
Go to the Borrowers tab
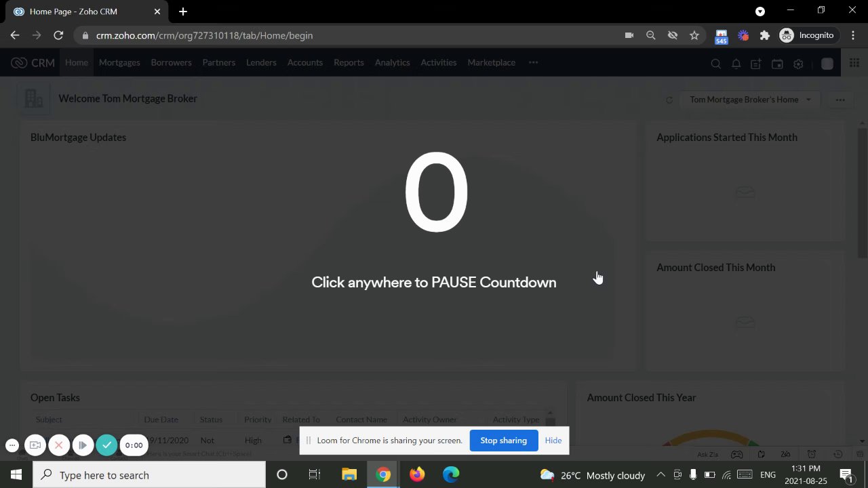(171, 62)
